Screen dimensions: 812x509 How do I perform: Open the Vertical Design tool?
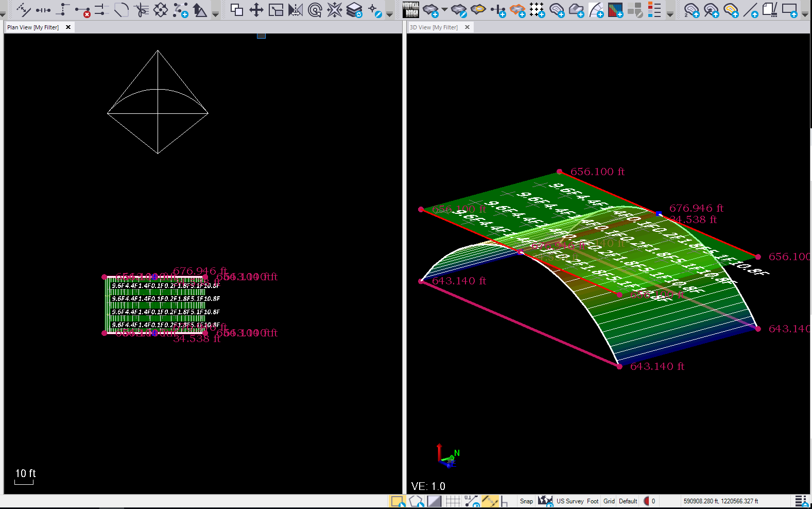click(x=410, y=10)
